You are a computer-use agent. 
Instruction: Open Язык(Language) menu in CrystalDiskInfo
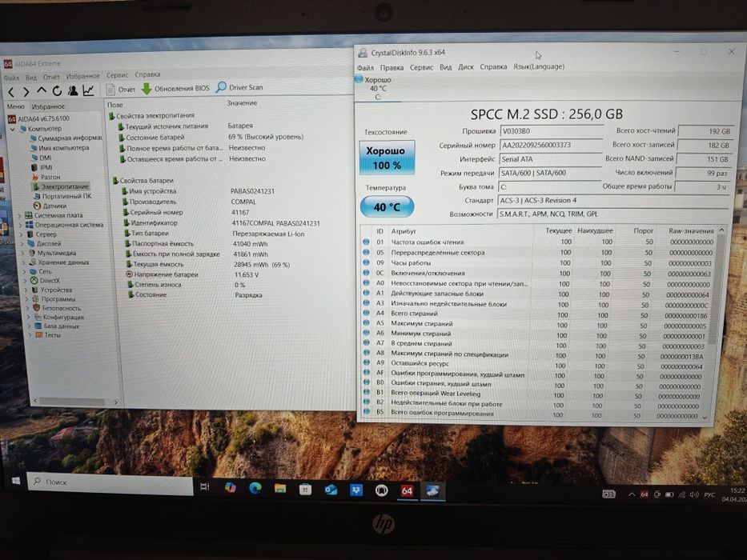coord(538,66)
